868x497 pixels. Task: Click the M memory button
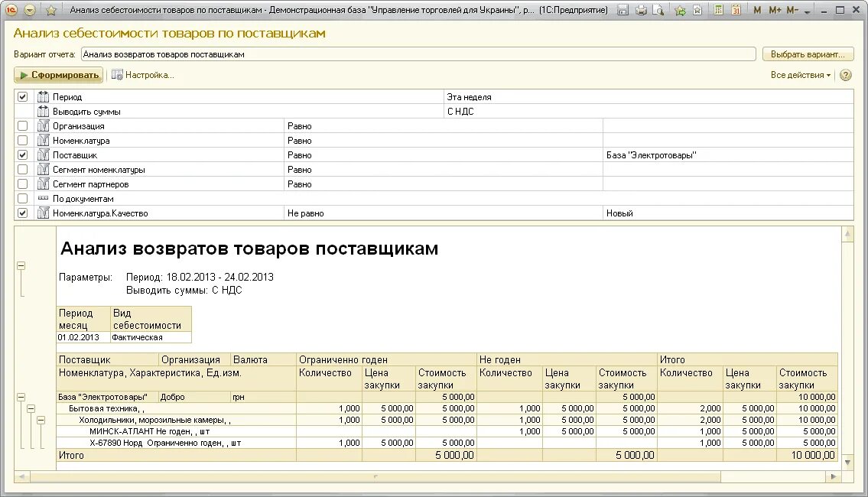pyautogui.click(x=757, y=10)
